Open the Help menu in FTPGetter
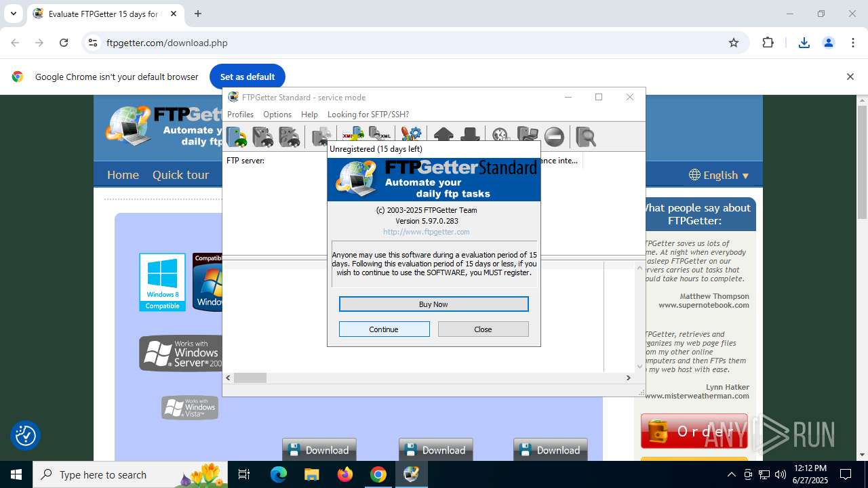The height and width of the screenshot is (488, 868). [x=309, y=115]
